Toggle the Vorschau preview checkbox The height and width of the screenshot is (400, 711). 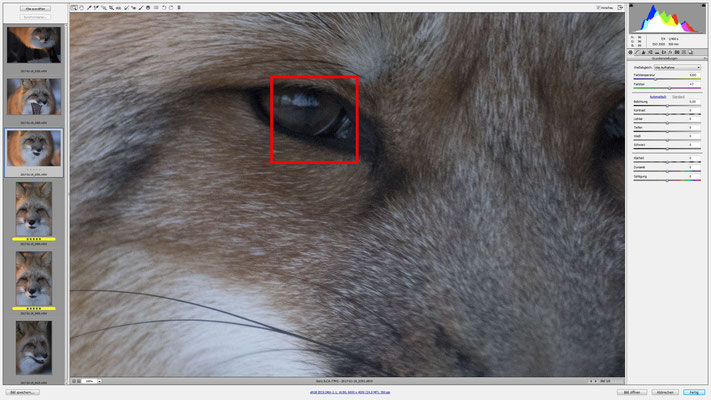(x=598, y=8)
